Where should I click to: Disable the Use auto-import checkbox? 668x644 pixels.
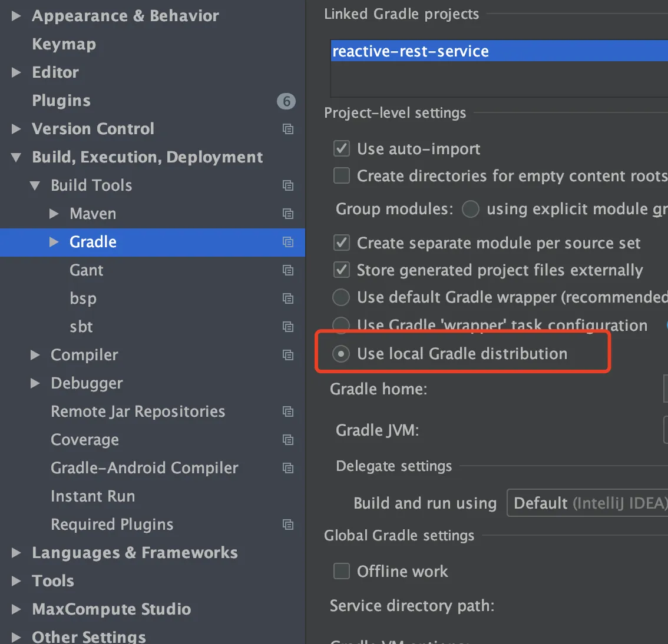[x=342, y=148]
